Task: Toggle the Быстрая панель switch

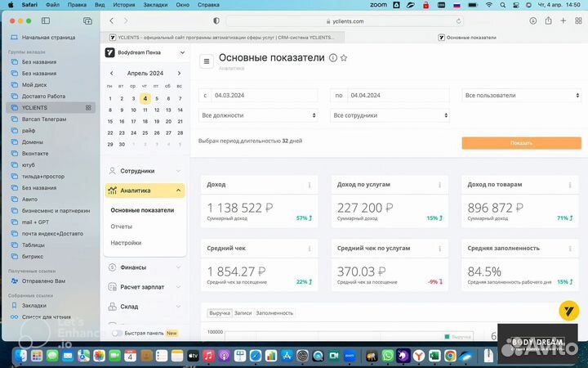Action: coord(117,333)
